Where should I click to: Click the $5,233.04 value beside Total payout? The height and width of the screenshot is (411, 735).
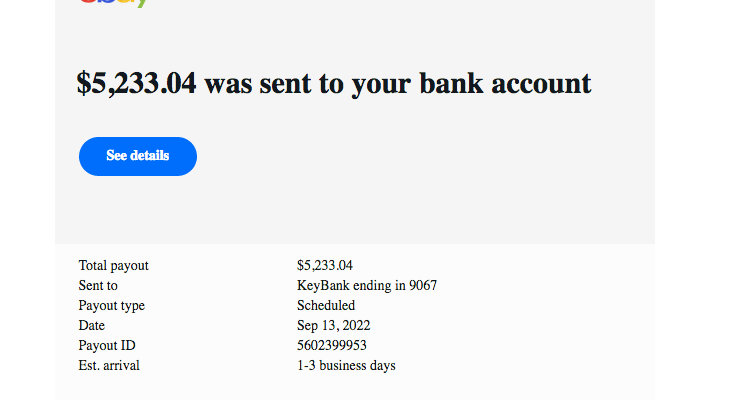click(325, 266)
